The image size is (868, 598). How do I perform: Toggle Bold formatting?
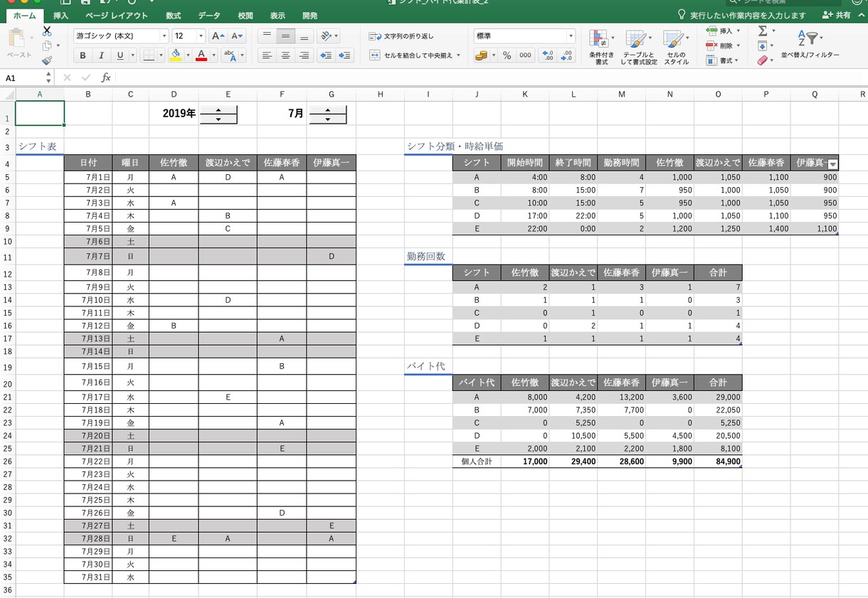(83, 55)
